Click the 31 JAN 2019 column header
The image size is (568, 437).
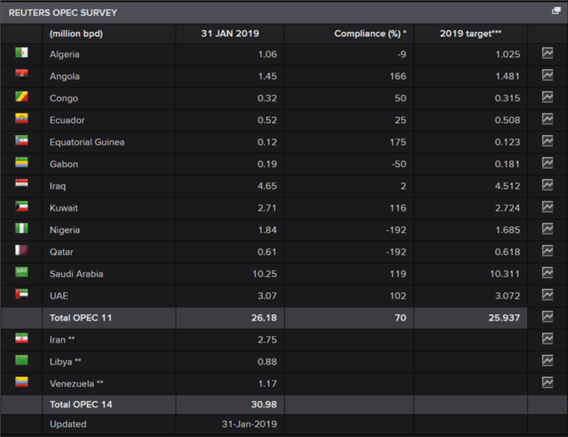230,34
